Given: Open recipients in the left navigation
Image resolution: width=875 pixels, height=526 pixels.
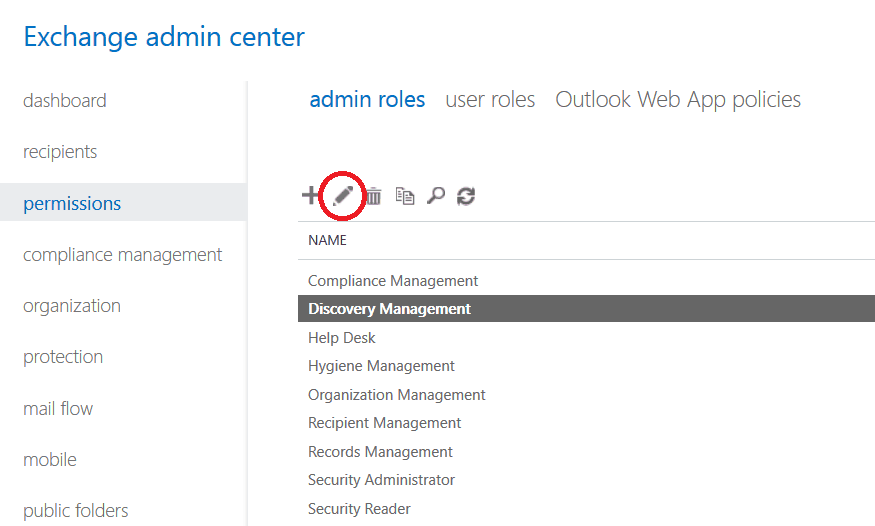Looking at the screenshot, I should 60,152.
